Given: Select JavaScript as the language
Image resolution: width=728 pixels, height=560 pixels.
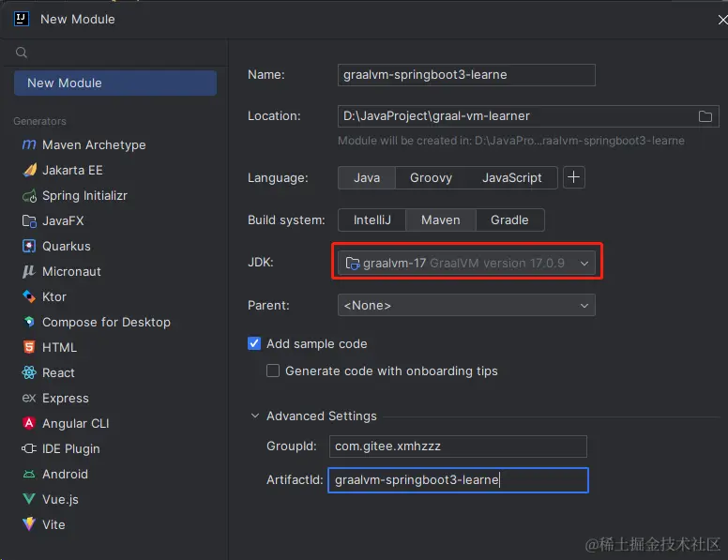Looking at the screenshot, I should pyautogui.click(x=511, y=178).
